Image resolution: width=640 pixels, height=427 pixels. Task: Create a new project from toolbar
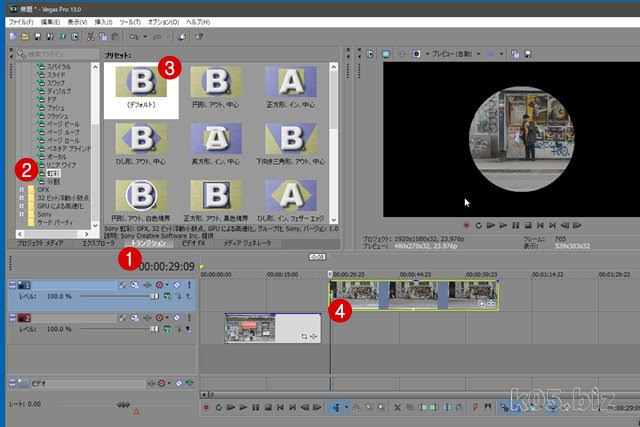tap(13, 37)
